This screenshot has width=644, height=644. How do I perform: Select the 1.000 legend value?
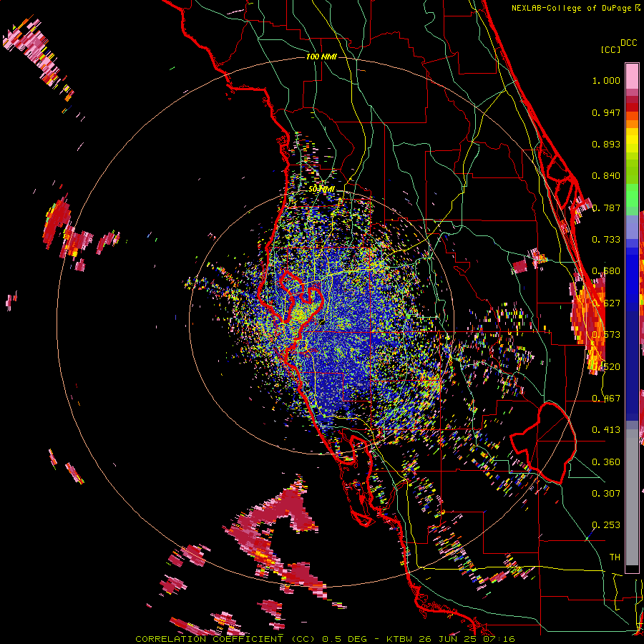point(606,80)
